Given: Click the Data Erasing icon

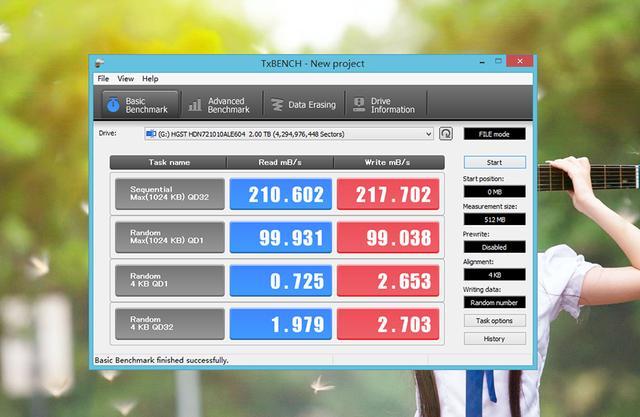Looking at the screenshot, I should (277, 104).
